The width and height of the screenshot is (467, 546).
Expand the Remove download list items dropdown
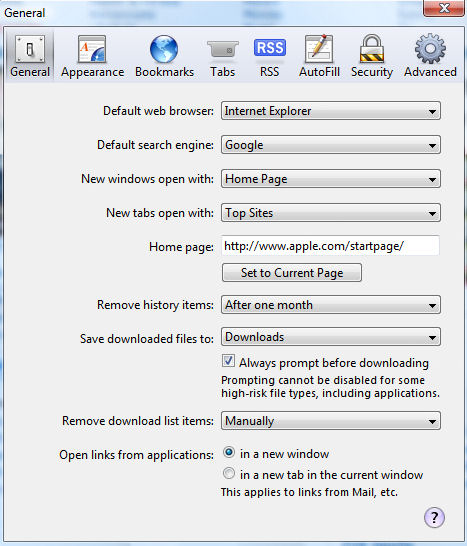click(331, 421)
